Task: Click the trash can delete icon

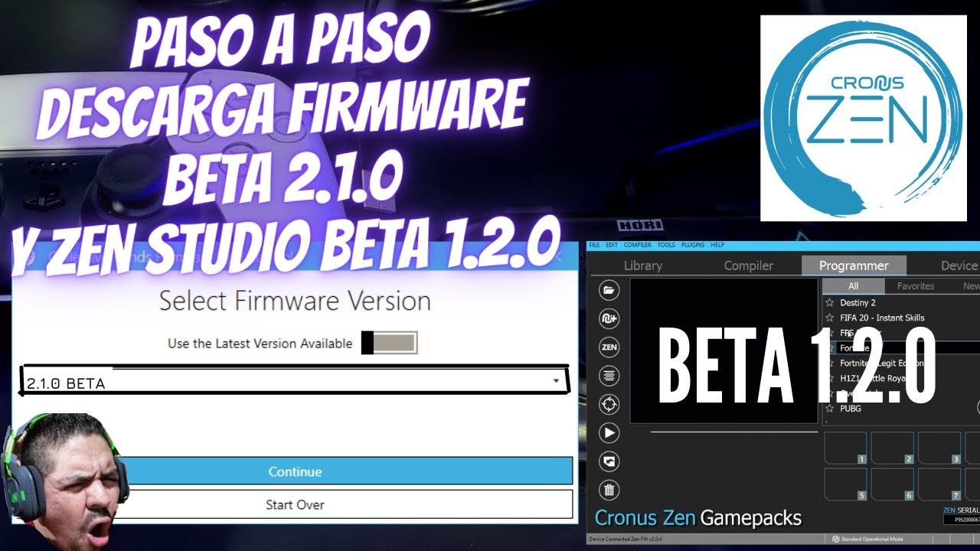Action: pyautogui.click(x=609, y=490)
